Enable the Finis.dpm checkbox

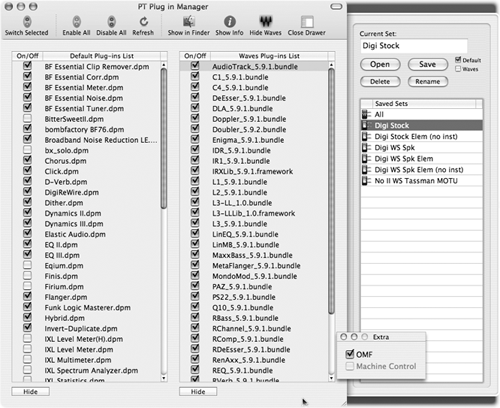(x=27, y=276)
